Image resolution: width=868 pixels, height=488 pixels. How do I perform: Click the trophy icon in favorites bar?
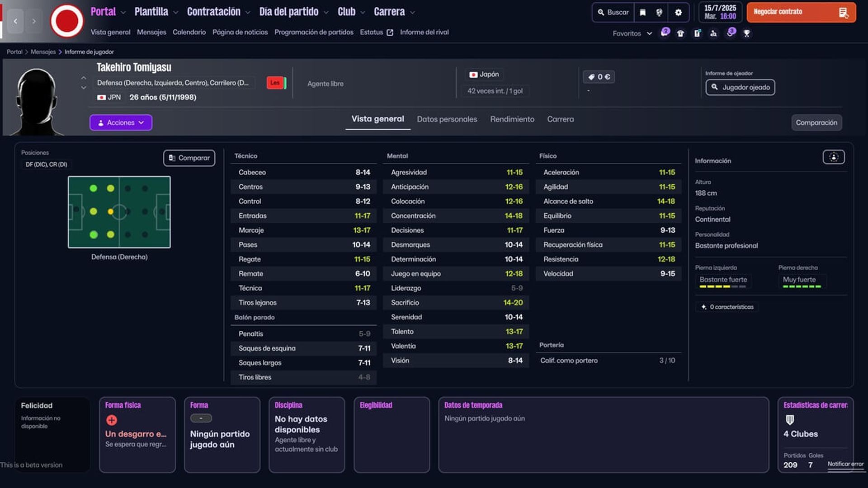746,33
